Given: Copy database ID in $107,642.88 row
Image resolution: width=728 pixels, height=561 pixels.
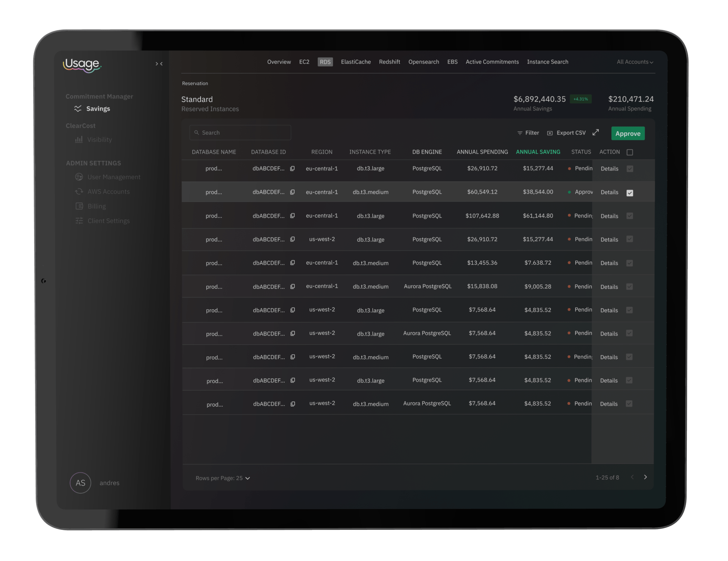Looking at the screenshot, I should click(292, 216).
